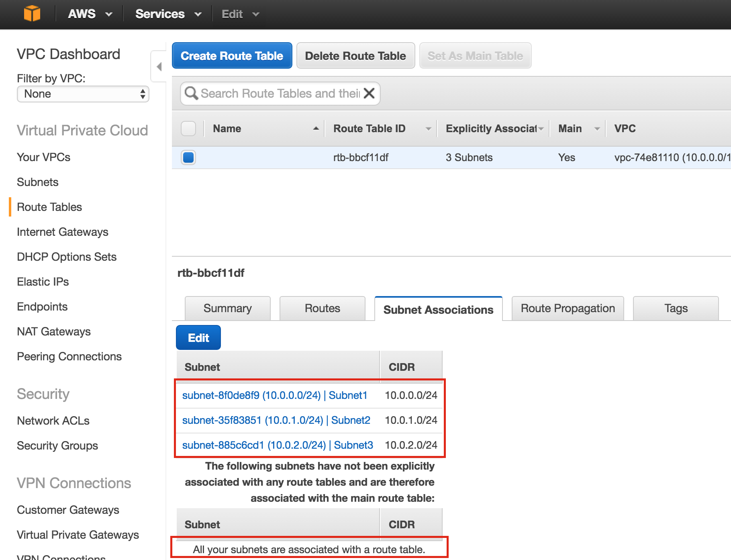Screen dimensions: 731x560
Task: Open Security Groups in the sidebar
Action: pos(57,446)
